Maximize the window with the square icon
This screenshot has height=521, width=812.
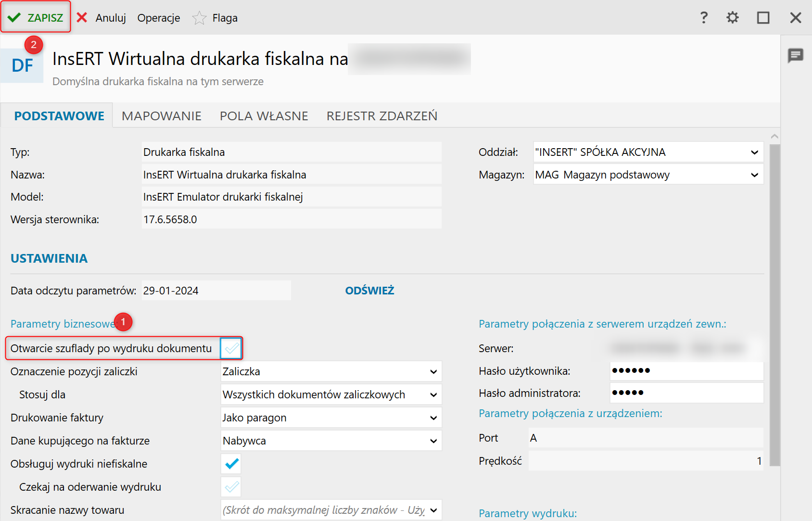[763, 18]
